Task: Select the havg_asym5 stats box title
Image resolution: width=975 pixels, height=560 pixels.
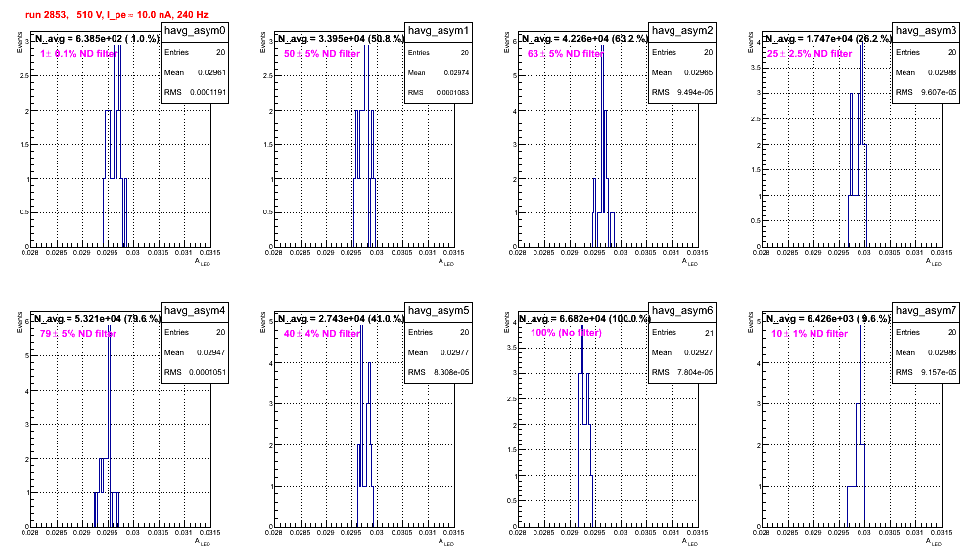Action: 439,311
